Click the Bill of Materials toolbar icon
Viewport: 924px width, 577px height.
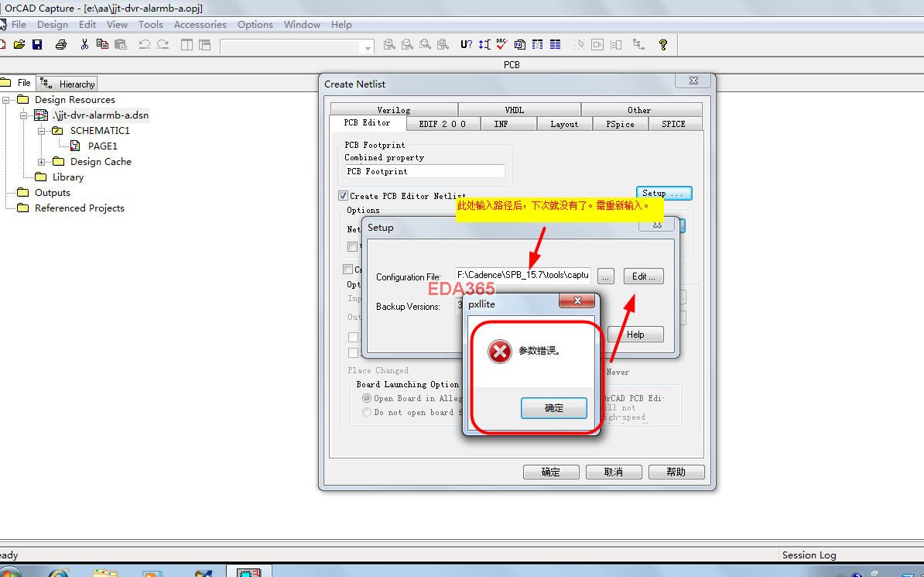[x=555, y=44]
